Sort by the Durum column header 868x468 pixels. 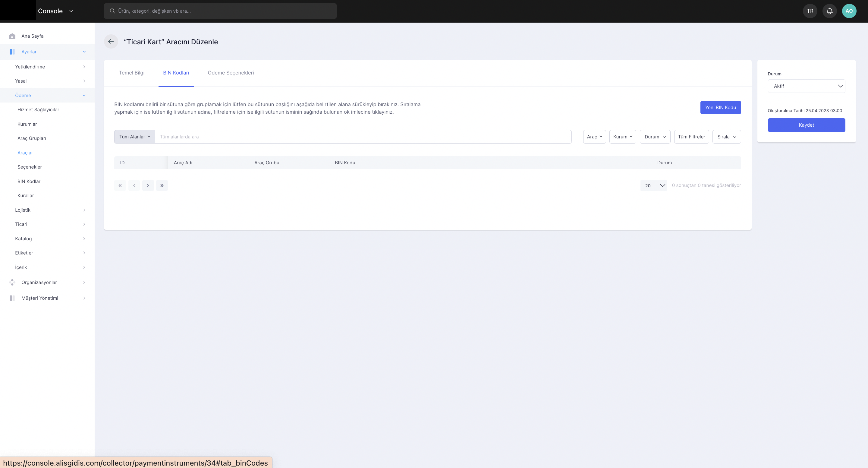(x=664, y=163)
